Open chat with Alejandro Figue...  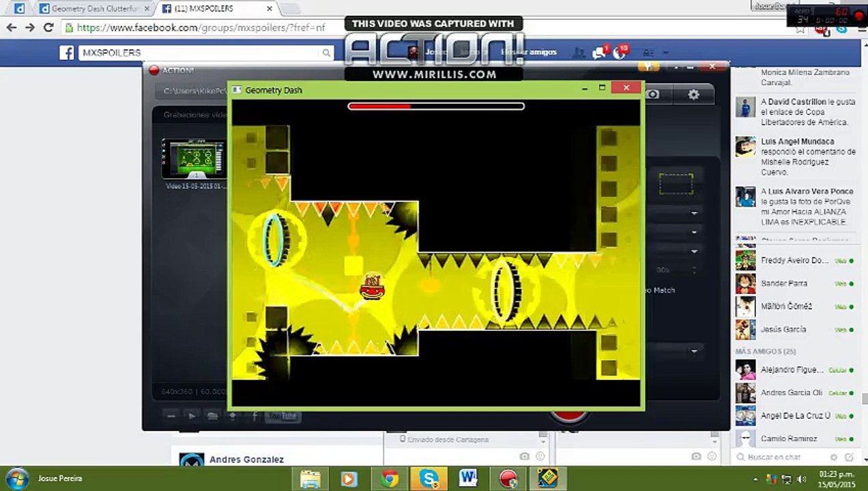[x=794, y=370]
